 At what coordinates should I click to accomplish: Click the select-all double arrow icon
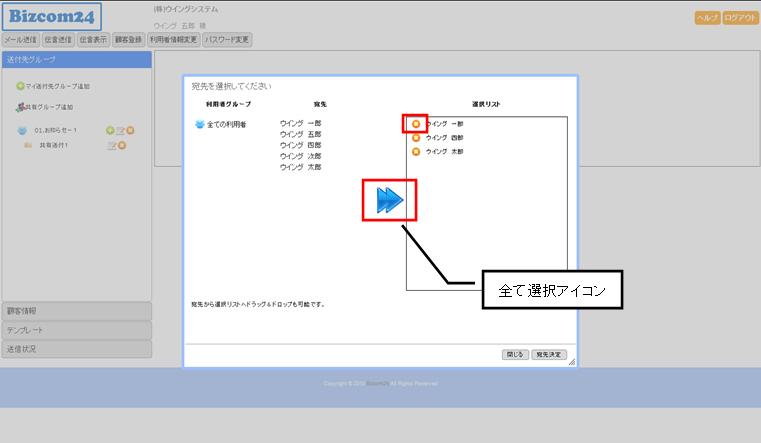(x=389, y=201)
